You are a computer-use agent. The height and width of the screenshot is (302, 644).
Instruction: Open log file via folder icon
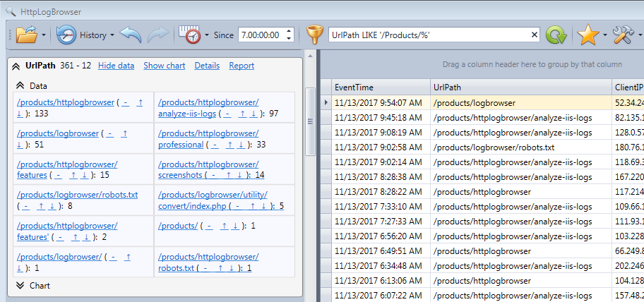(27, 35)
